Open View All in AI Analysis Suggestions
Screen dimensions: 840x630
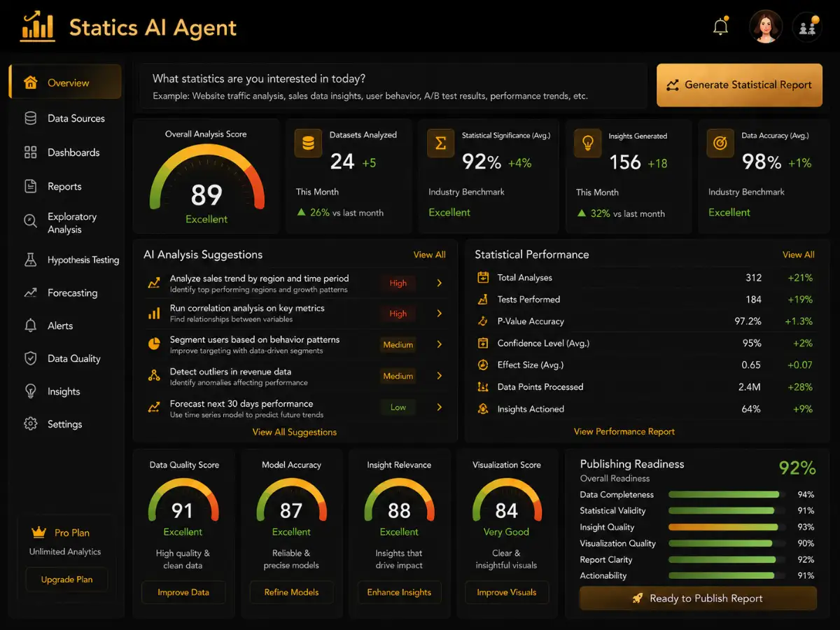click(x=429, y=255)
